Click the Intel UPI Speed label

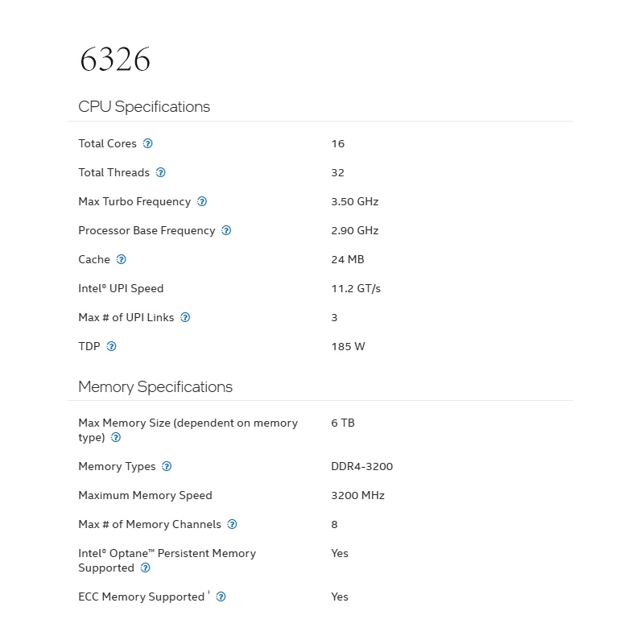coord(121,288)
